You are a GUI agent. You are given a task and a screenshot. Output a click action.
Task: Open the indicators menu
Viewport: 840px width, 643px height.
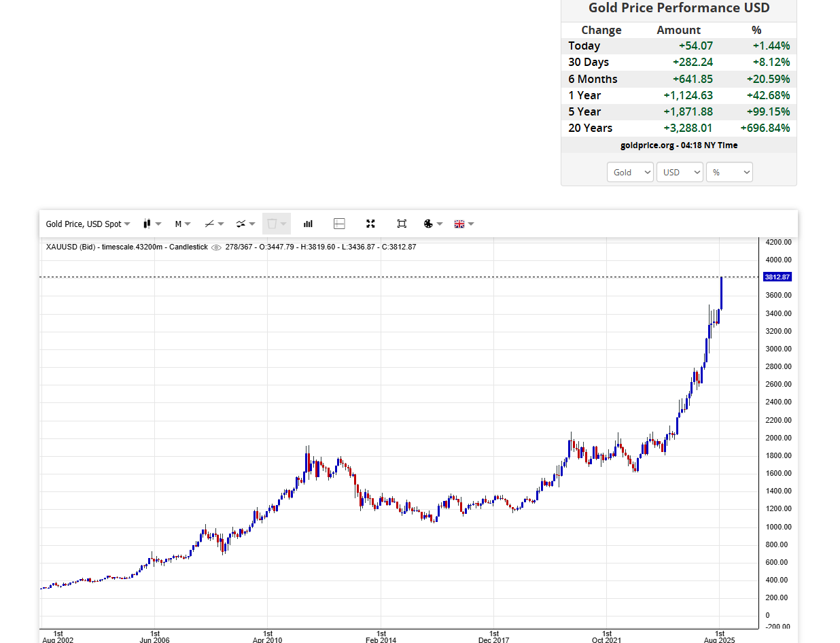coord(245,224)
